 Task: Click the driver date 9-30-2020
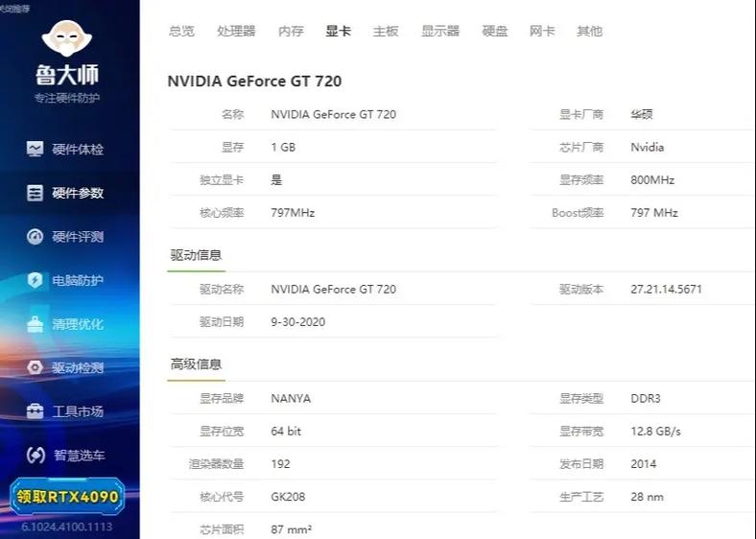pos(298,322)
